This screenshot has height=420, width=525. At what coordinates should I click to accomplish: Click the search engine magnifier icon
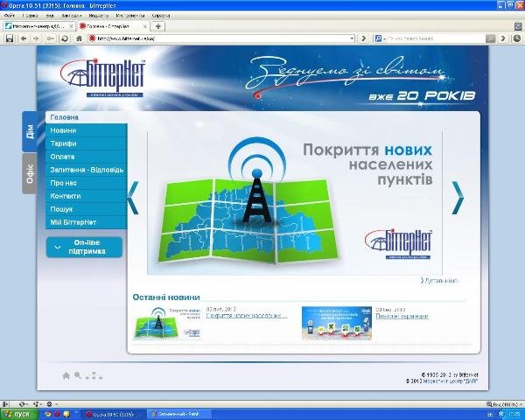pos(378,38)
